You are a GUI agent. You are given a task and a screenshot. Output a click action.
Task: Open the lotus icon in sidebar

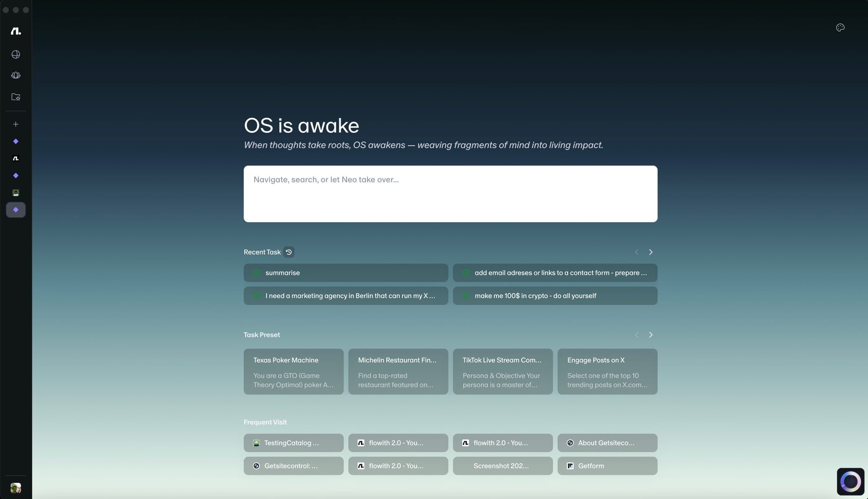pyautogui.click(x=16, y=75)
